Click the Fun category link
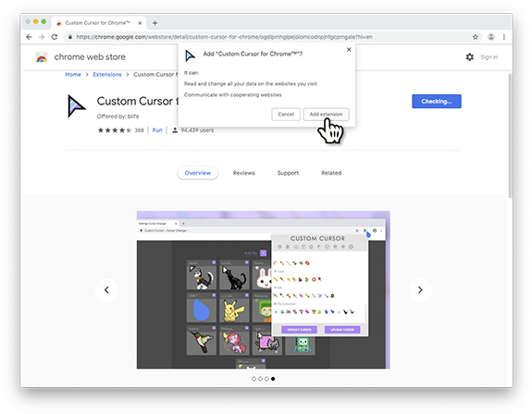Screen dimensions: 532x414 pos(157,130)
